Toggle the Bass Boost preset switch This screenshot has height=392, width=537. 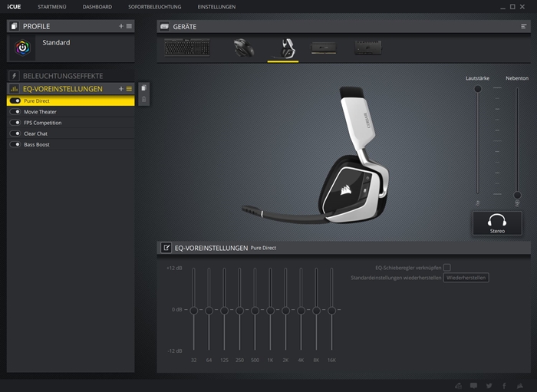[x=15, y=144]
